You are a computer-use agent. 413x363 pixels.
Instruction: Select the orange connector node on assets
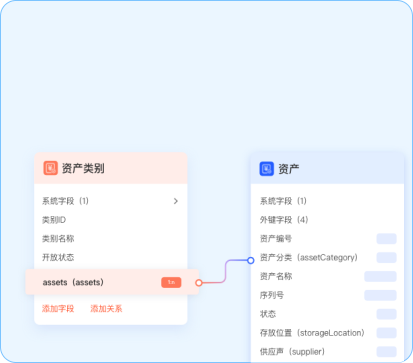point(199,283)
